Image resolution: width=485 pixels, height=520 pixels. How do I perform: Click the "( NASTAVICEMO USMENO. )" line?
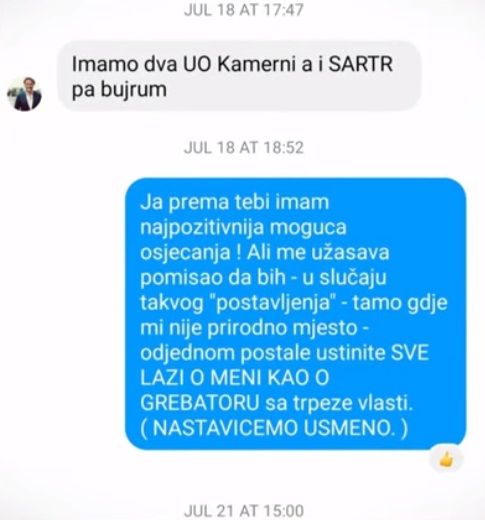coord(274,428)
